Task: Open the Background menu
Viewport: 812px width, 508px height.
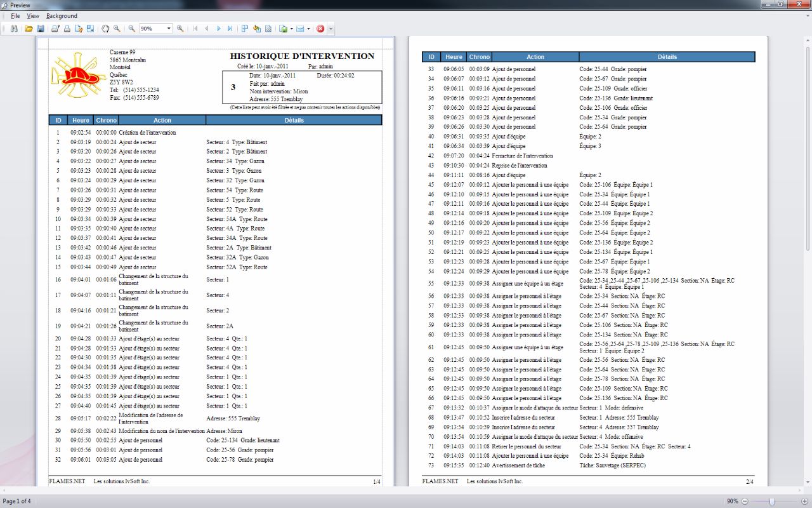Action: [62, 16]
